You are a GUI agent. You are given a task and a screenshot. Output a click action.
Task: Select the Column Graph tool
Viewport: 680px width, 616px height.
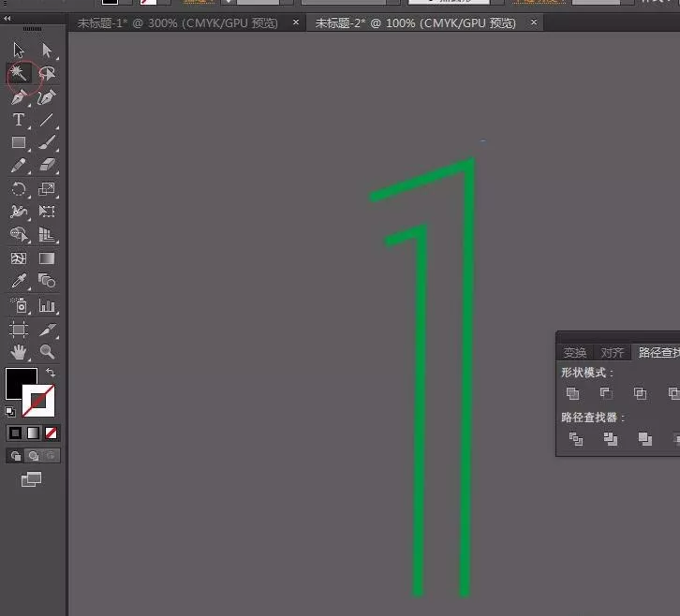pos(47,305)
